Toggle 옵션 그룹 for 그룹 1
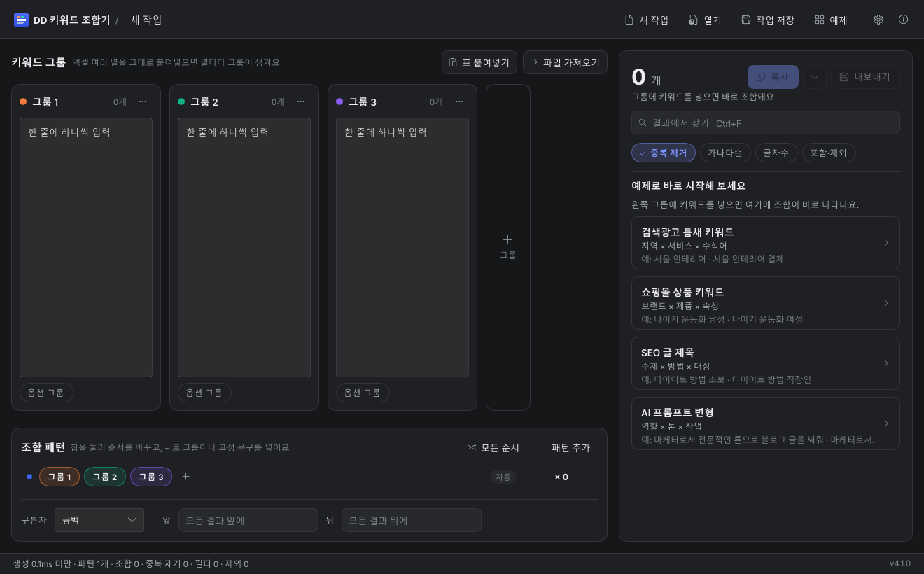Image resolution: width=924 pixels, height=574 pixels. (x=46, y=393)
